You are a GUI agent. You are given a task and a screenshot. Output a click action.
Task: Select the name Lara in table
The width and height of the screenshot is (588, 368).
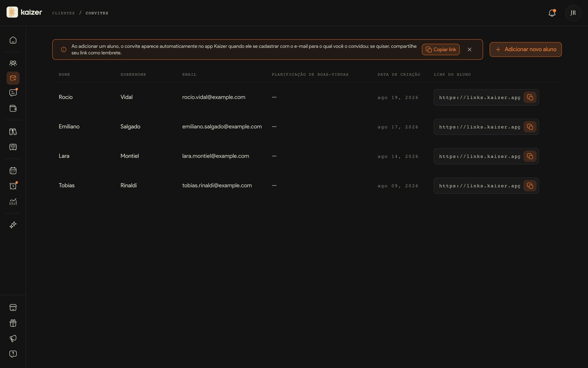click(64, 156)
